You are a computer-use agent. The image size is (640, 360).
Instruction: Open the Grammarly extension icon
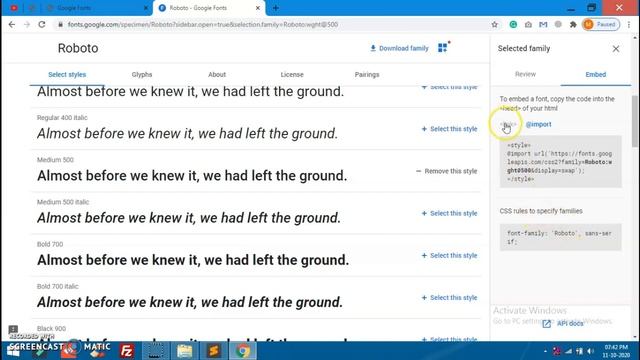(x=513, y=24)
